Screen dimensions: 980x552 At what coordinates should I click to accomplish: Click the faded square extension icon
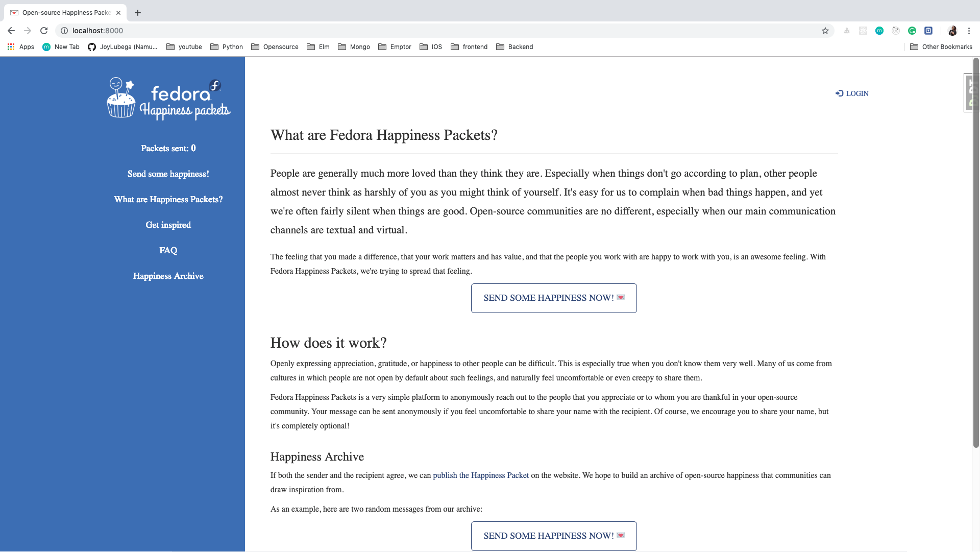coord(863,31)
